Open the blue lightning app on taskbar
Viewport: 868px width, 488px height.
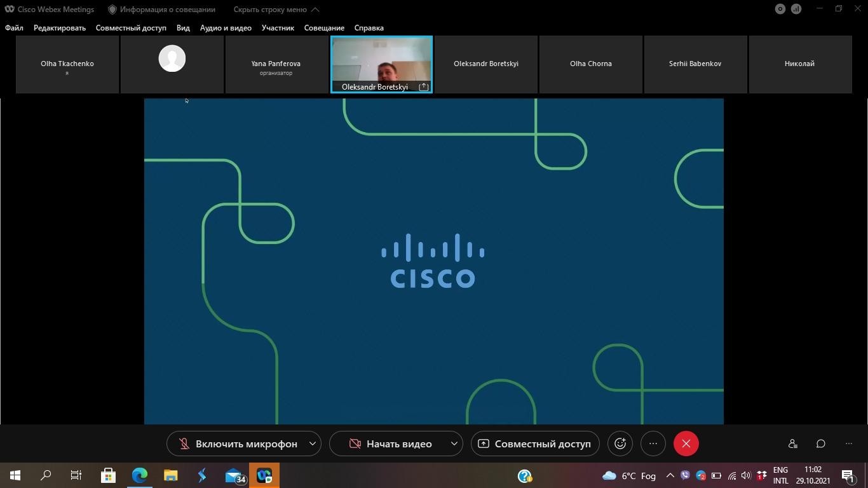tap(202, 475)
